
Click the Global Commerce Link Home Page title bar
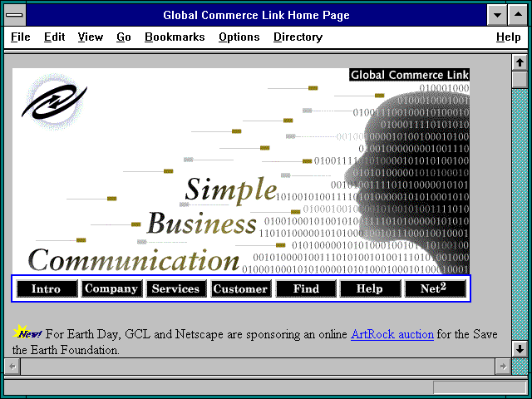pyautogui.click(x=256, y=15)
